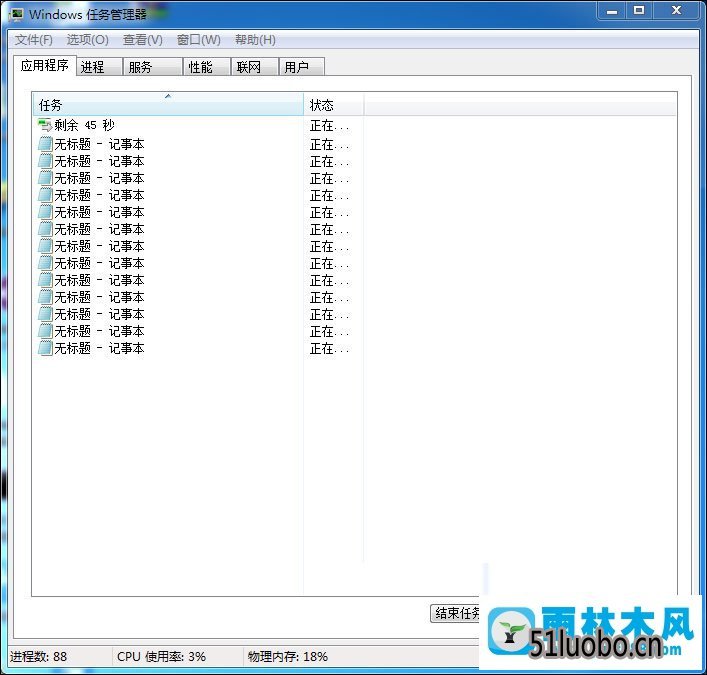Select the 应用程序 tab

click(44, 65)
